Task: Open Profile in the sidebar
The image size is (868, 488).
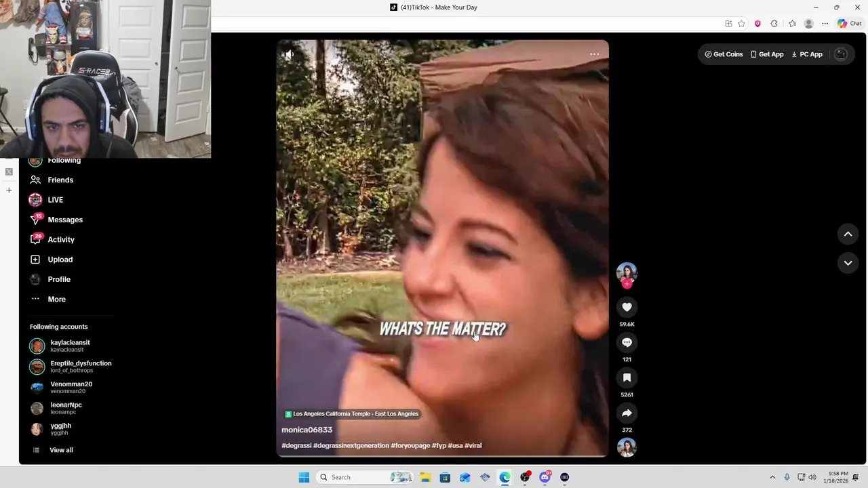Action: (x=50, y=279)
